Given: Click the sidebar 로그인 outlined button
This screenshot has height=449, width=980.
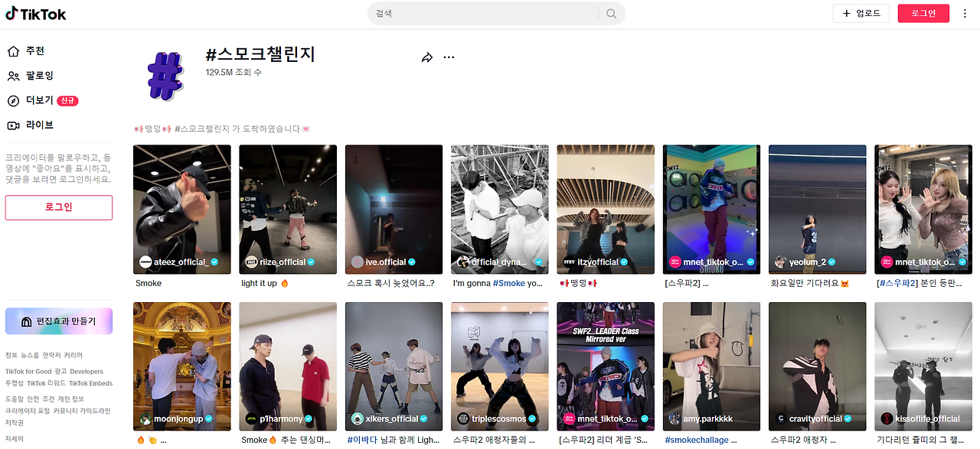Looking at the screenshot, I should pyautogui.click(x=59, y=207).
